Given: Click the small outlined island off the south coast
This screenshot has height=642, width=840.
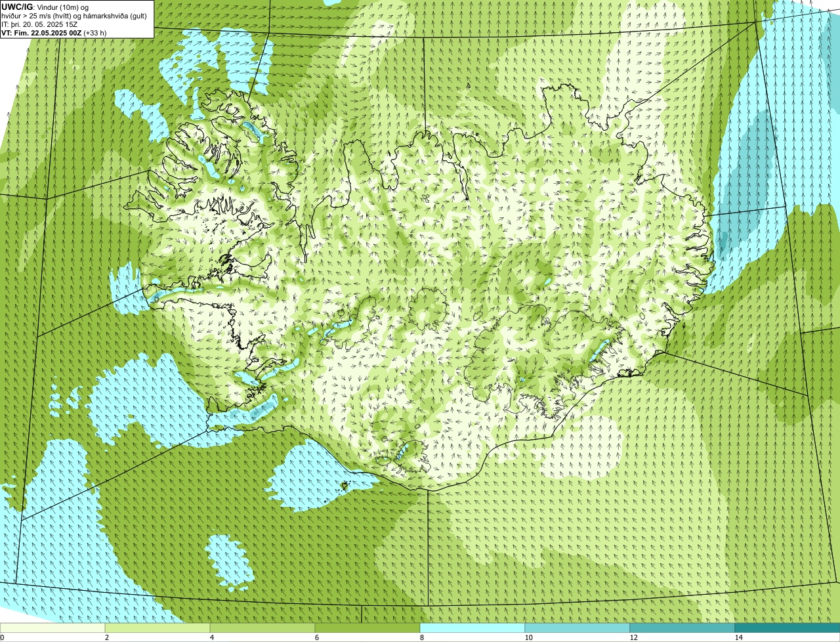Looking at the screenshot, I should [344, 486].
